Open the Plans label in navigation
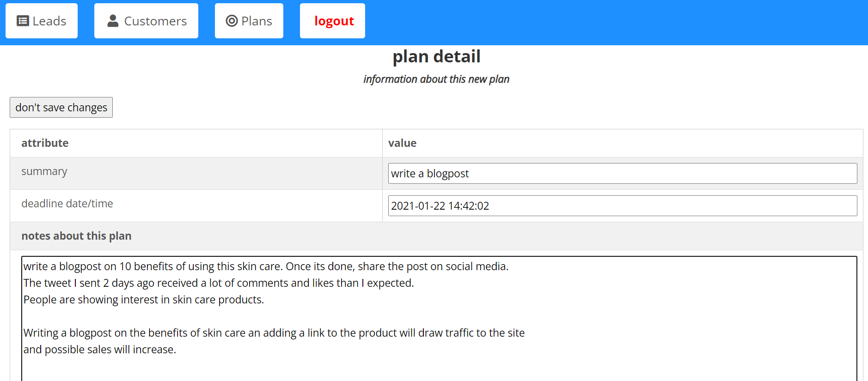 coord(257,21)
